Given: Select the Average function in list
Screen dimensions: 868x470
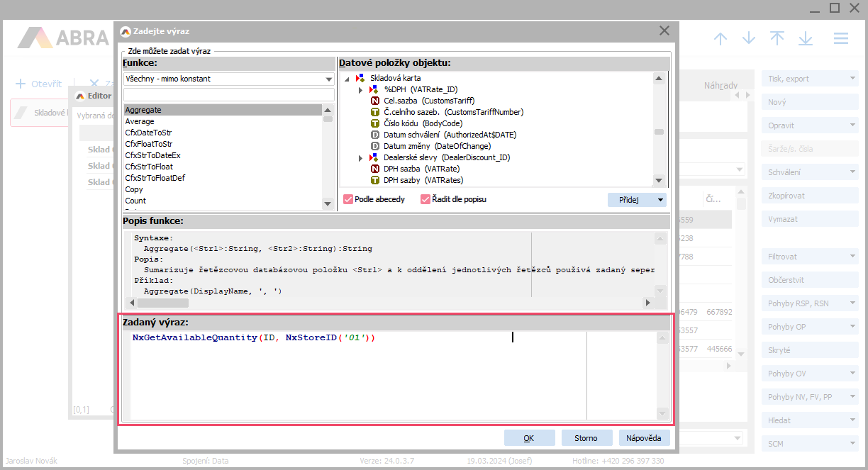Looking at the screenshot, I should [223, 121].
